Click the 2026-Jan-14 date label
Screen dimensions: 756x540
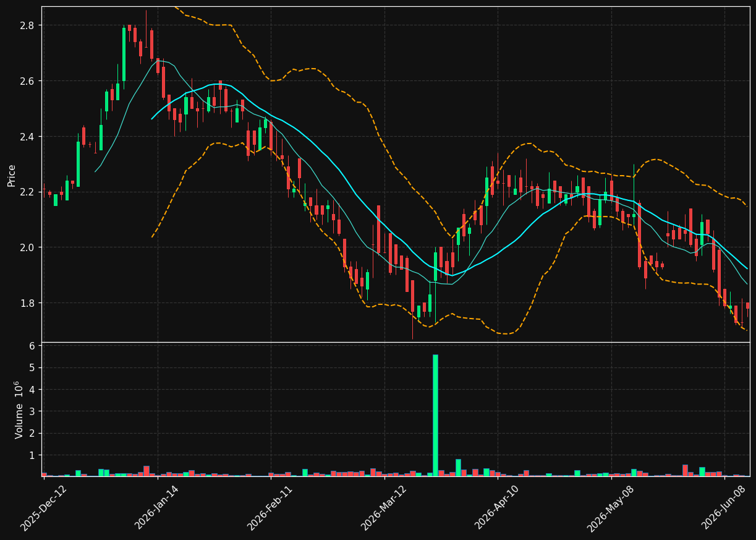pyautogui.click(x=156, y=508)
